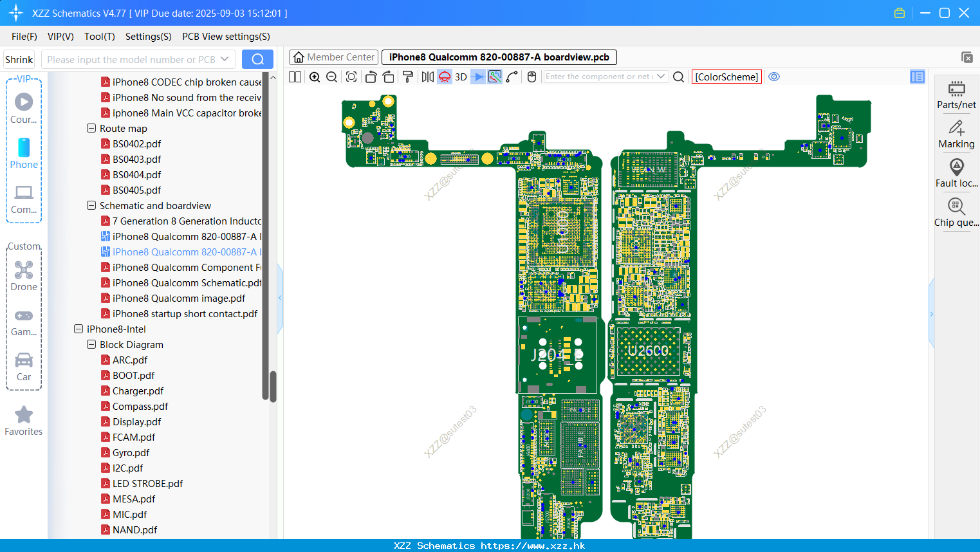Image resolution: width=980 pixels, height=552 pixels.
Task: Switch to the Member Center tab
Action: point(333,57)
